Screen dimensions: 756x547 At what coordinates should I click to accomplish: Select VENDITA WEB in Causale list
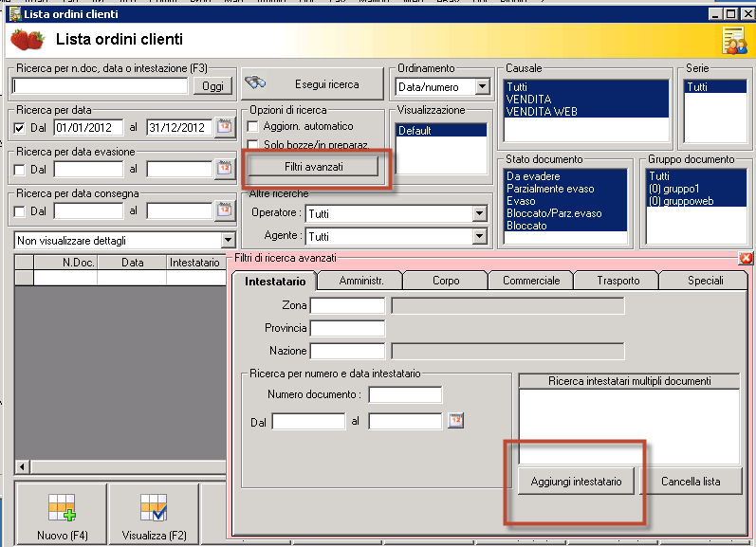point(586,111)
